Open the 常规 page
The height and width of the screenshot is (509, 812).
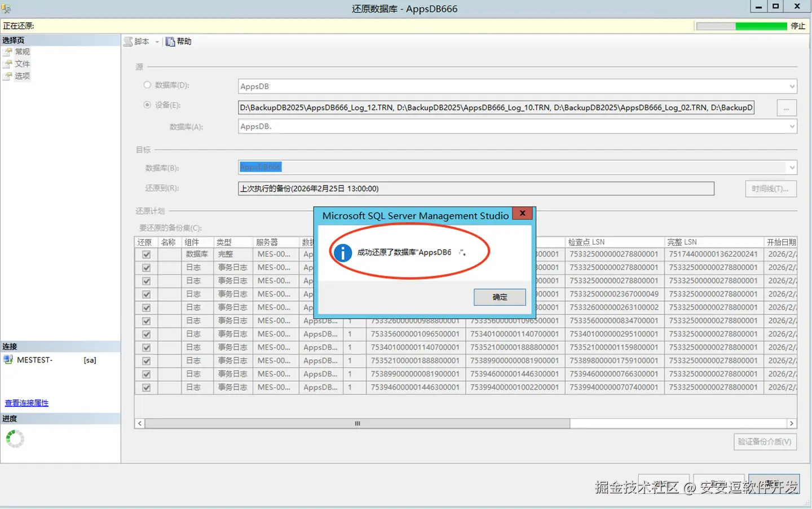click(x=23, y=52)
